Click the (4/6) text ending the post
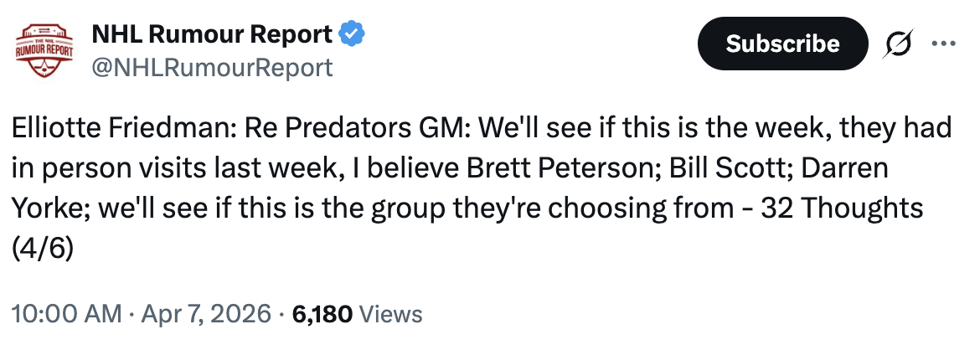The height and width of the screenshot is (350, 980). point(43,246)
